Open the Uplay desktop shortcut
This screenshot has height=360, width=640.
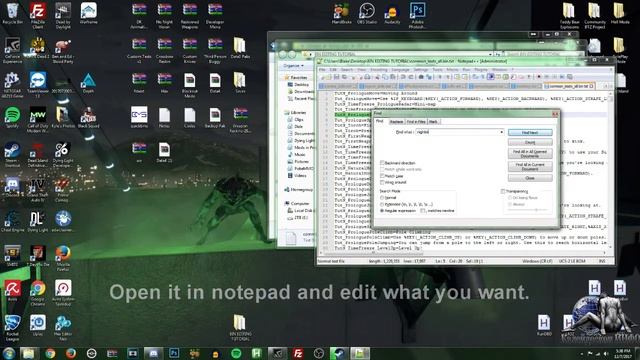coord(38,326)
